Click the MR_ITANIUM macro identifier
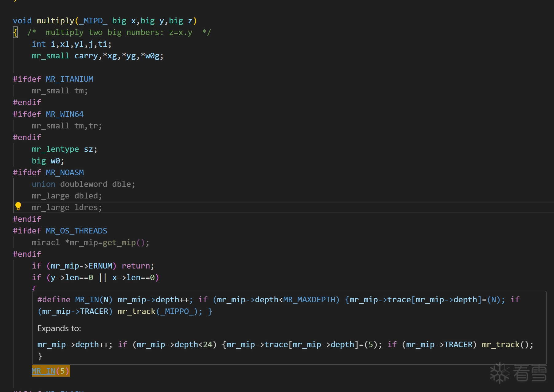 click(x=69, y=79)
